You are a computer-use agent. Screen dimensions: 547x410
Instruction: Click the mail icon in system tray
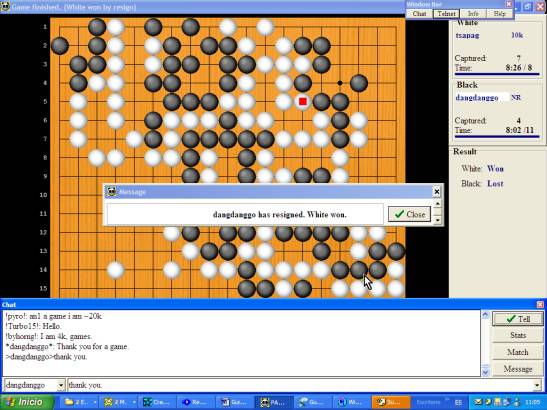[478, 402]
